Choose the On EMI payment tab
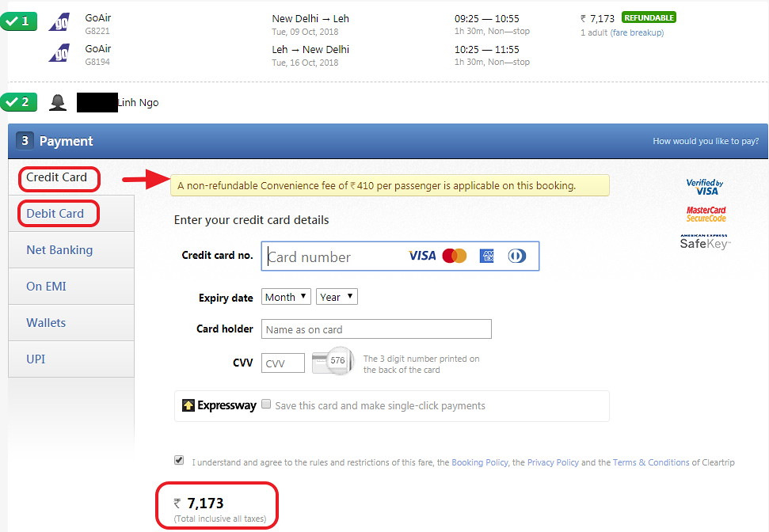769x532 pixels. click(71, 287)
